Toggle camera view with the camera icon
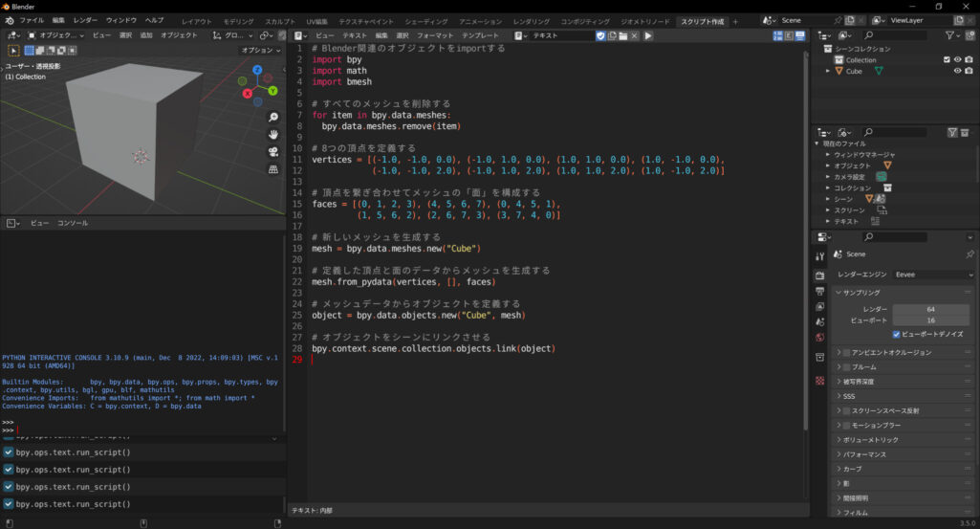 (273, 152)
